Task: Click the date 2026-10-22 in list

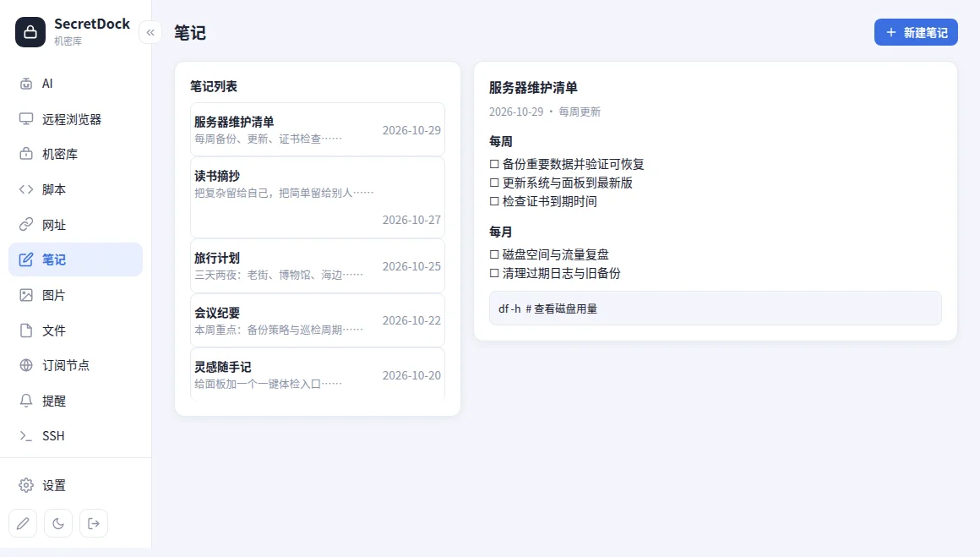Action: pyautogui.click(x=411, y=320)
